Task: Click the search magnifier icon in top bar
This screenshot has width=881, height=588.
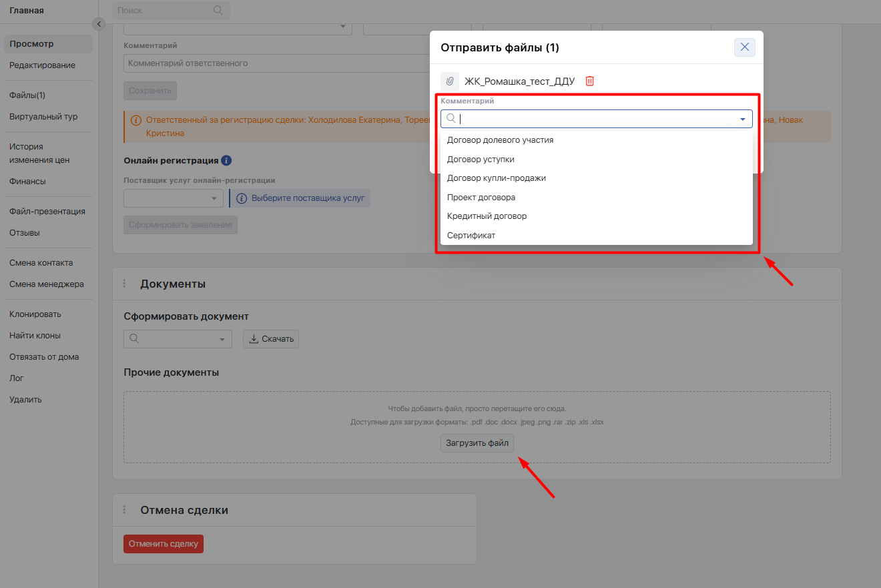Action: tap(218, 10)
